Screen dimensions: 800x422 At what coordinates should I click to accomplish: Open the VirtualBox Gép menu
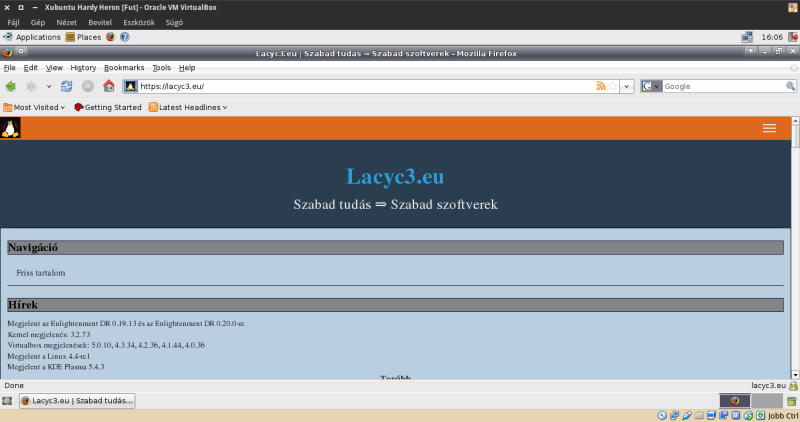click(x=38, y=22)
